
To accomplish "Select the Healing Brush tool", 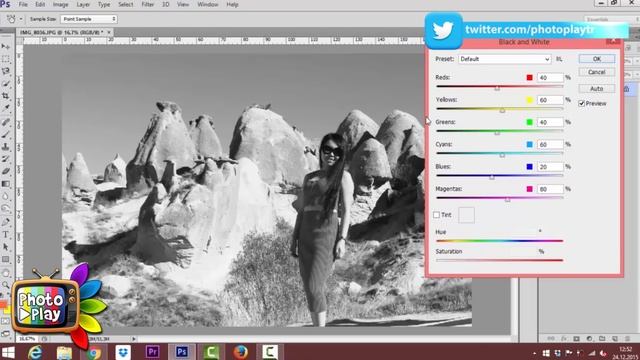I will pos(6,122).
